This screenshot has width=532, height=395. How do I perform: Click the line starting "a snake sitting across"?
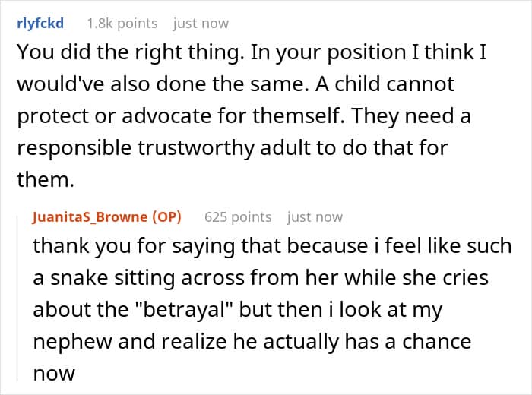click(x=270, y=277)
